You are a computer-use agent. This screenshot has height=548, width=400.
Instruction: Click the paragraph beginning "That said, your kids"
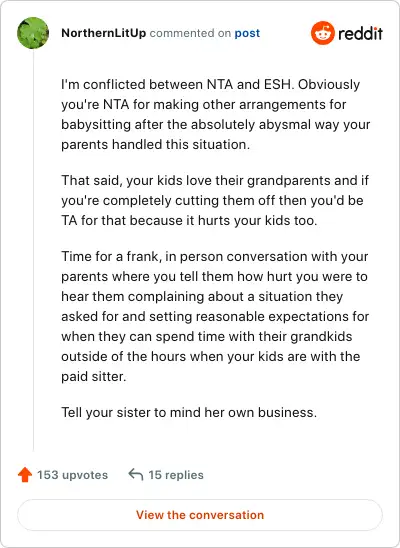tap(215, 200)
